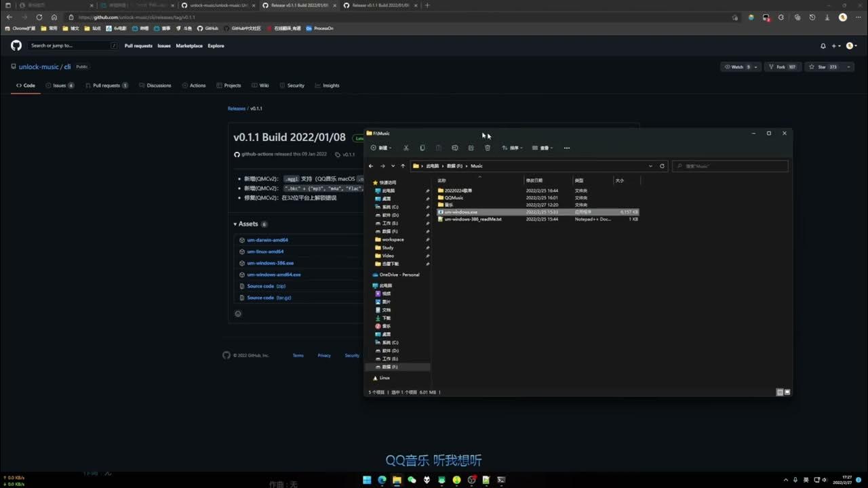The width and height of the screenshot is (868, 488).
Task: Click Source code (zip) link
Action: tap(267, 286)
